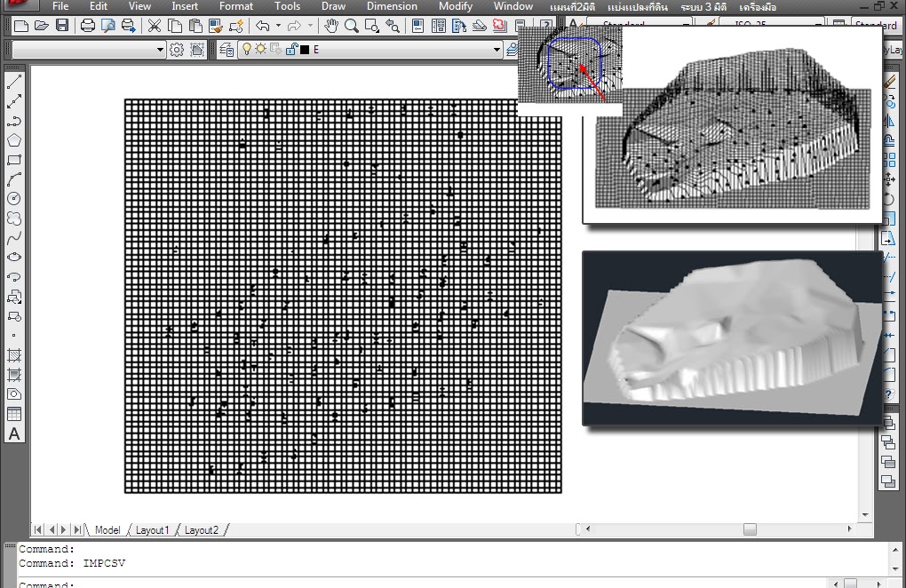Open the Redo history dropdown arrow

[x=310, y=26]
